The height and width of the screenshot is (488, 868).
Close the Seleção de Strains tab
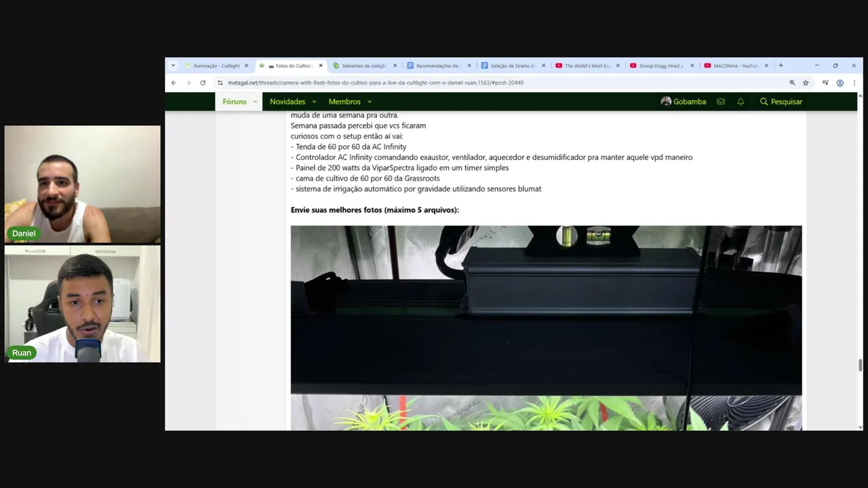(543, 66)
